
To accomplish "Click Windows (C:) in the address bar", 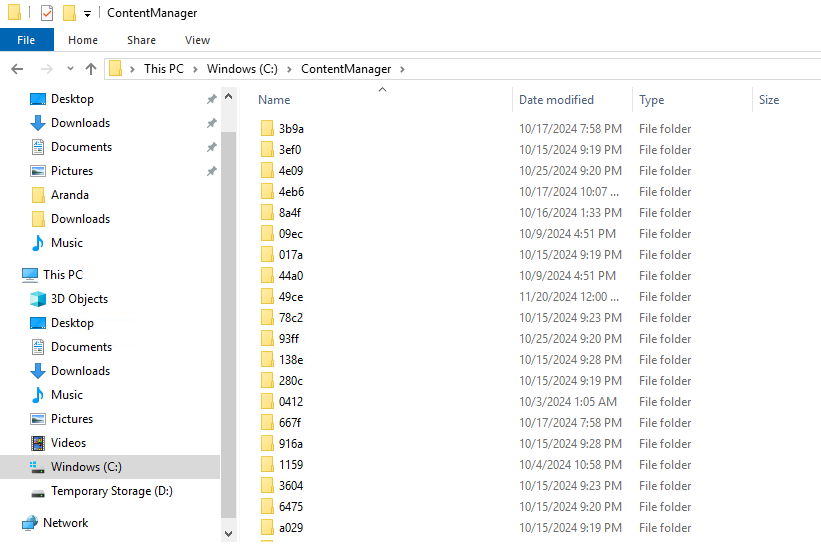I will 242,69.
